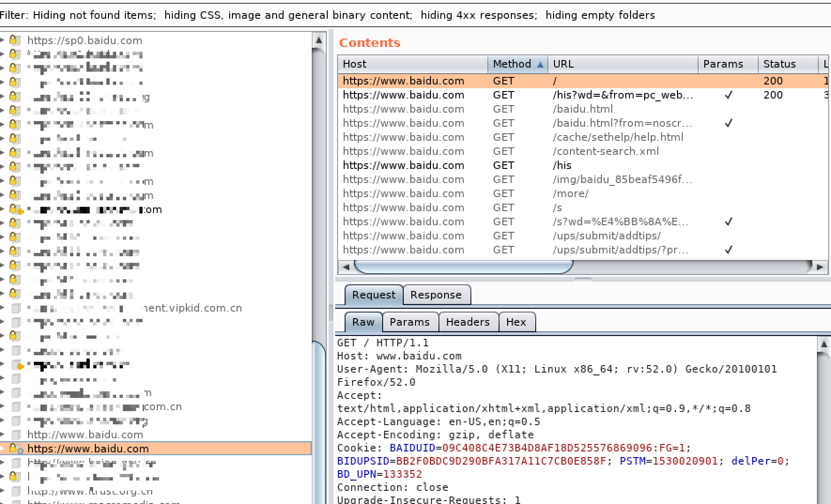
Task: Expand the http://www.baidu.com tree node
Action: click(3, 435)
